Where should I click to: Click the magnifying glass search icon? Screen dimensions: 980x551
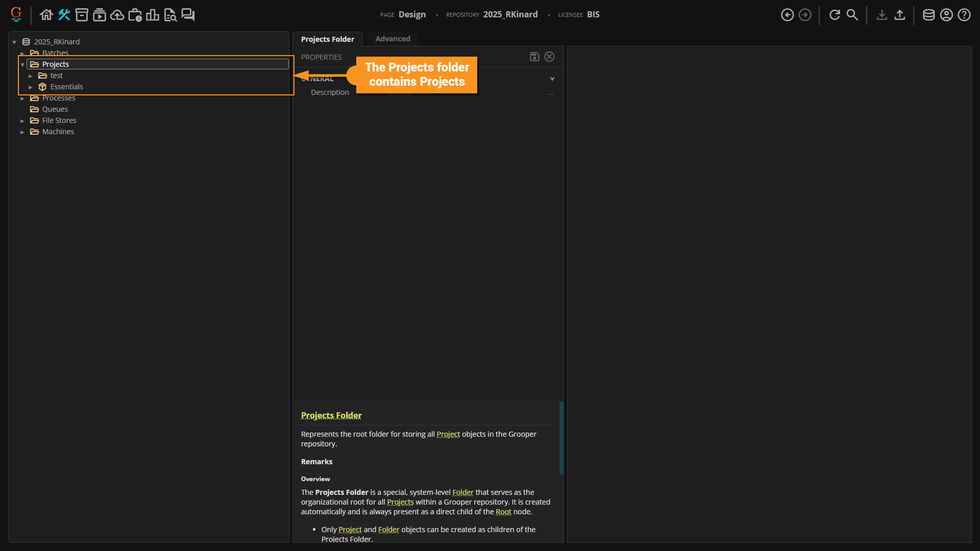pos(852,15)
